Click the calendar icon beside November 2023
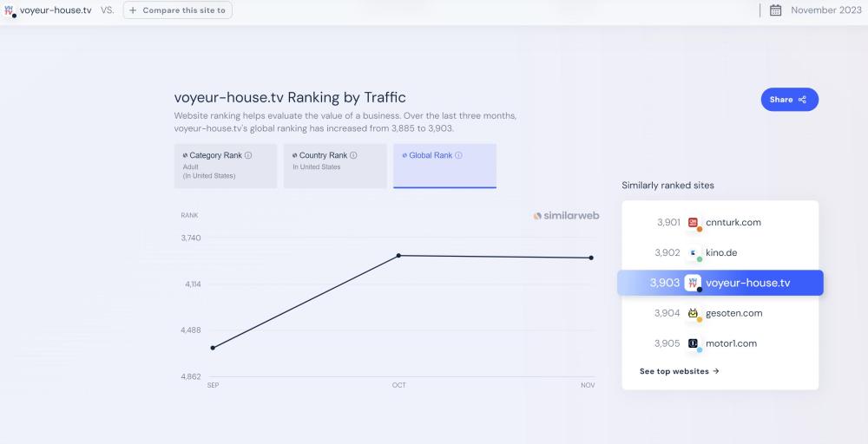 [776, 10]
